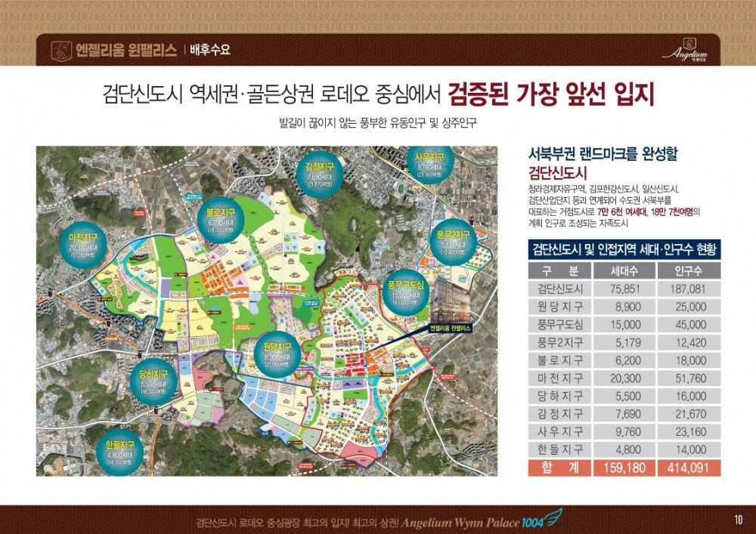The image size is (756, 534).
Task: Click the page number 10 in footer
Action: click(738, 520)
